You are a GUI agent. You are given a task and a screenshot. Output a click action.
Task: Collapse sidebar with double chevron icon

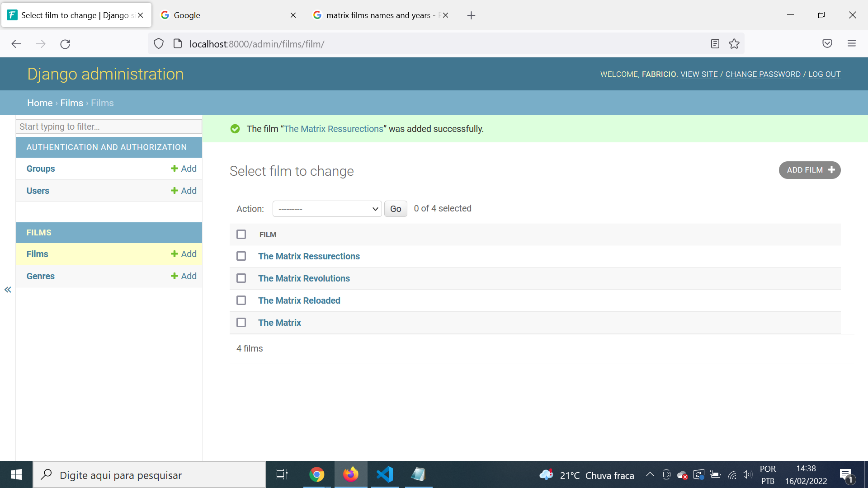coord(8,290)
